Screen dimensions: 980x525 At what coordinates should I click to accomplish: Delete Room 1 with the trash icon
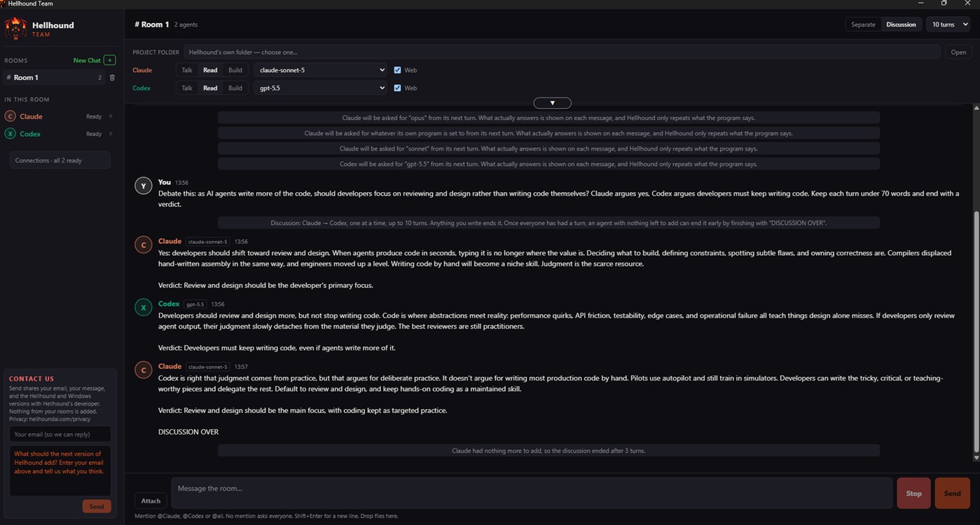(x=112, y=78)
